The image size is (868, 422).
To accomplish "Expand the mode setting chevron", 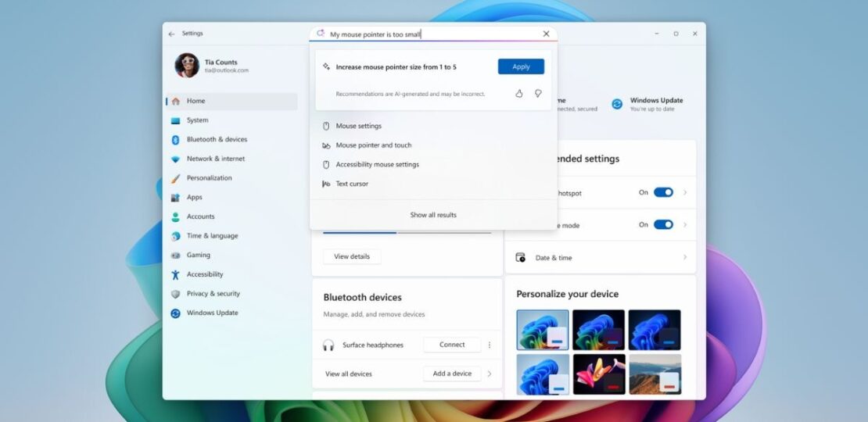I will 685,224.
